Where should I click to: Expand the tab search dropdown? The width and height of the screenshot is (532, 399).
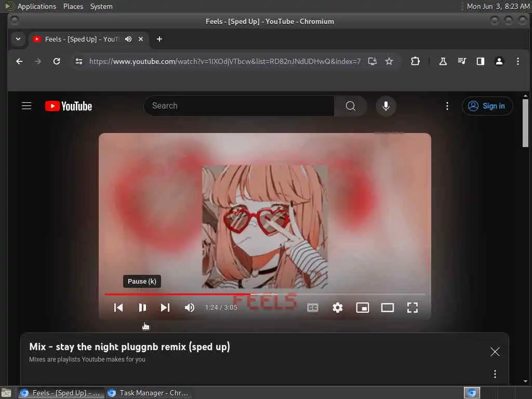pyautogui.click(x=18, y=39)
